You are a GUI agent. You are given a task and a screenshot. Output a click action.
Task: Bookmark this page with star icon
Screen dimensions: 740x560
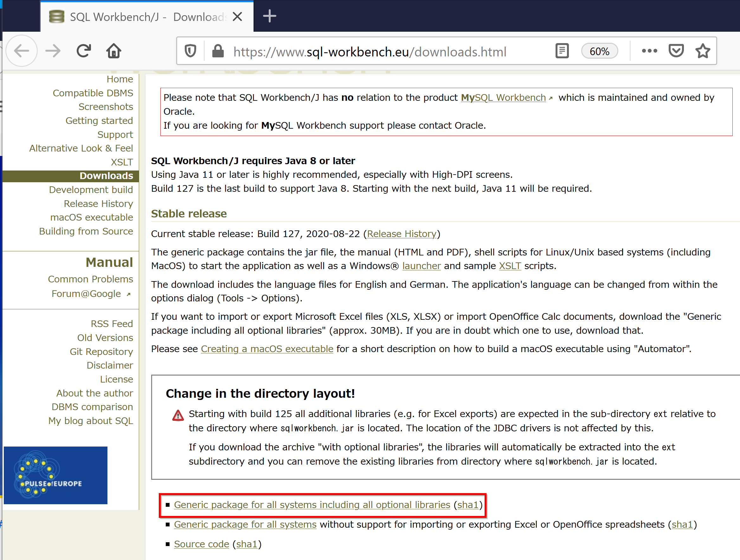click(703, 51)
